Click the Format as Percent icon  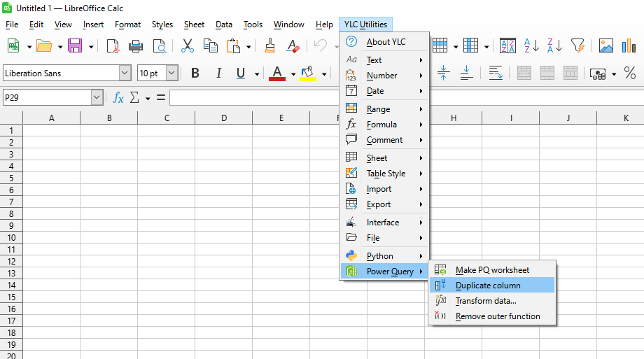click(630, 73)
